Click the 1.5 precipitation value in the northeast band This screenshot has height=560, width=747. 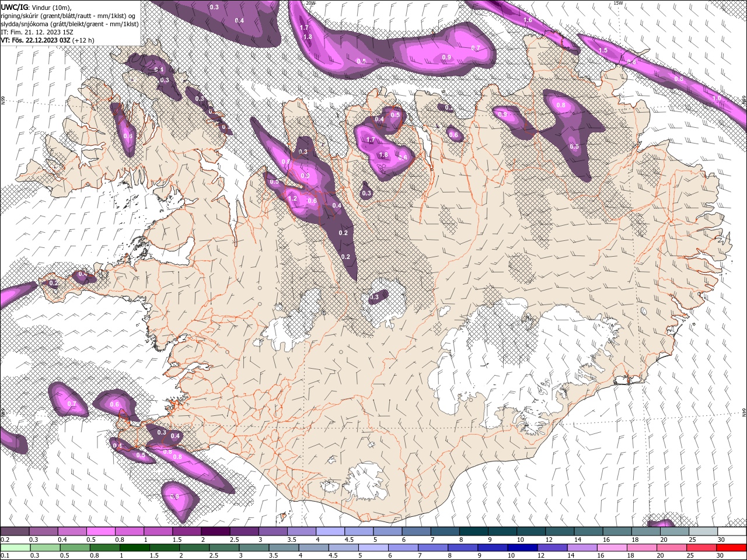(x=603, y=51)
